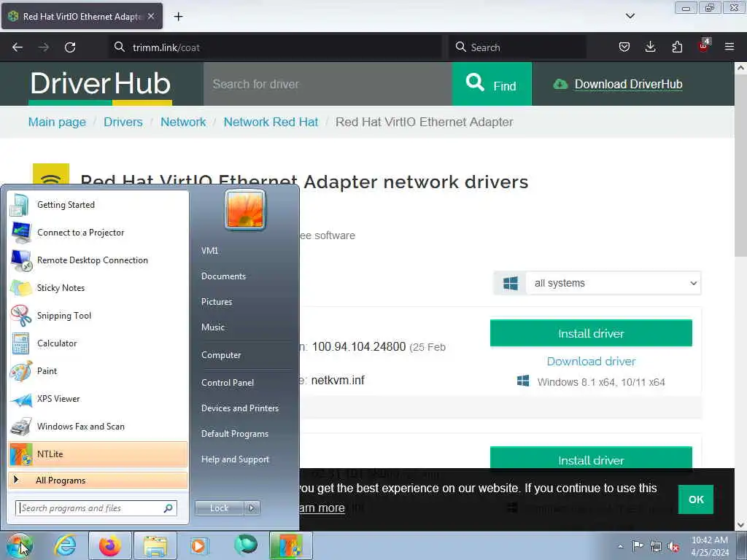Screen dimensions: 747x560
Task: Open Firefox downloads panel
Action: click(650, 47)
